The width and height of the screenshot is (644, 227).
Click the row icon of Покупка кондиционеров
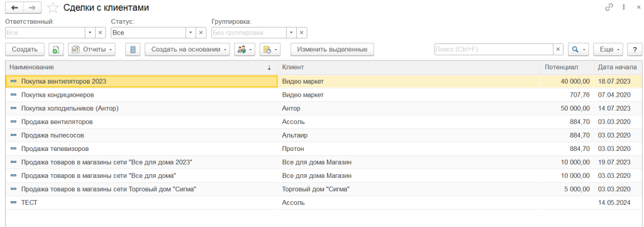(x=13, y=95)
